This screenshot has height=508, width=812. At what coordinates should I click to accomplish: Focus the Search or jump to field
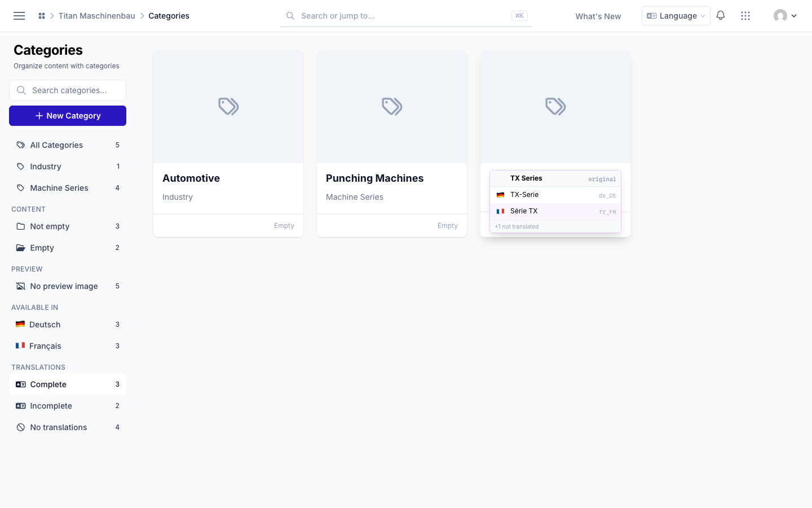click(x=406, y=16)
